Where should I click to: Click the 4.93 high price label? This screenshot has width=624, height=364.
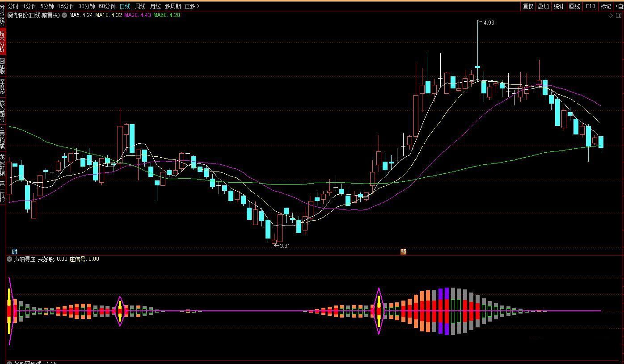click(x=489, y=23)
